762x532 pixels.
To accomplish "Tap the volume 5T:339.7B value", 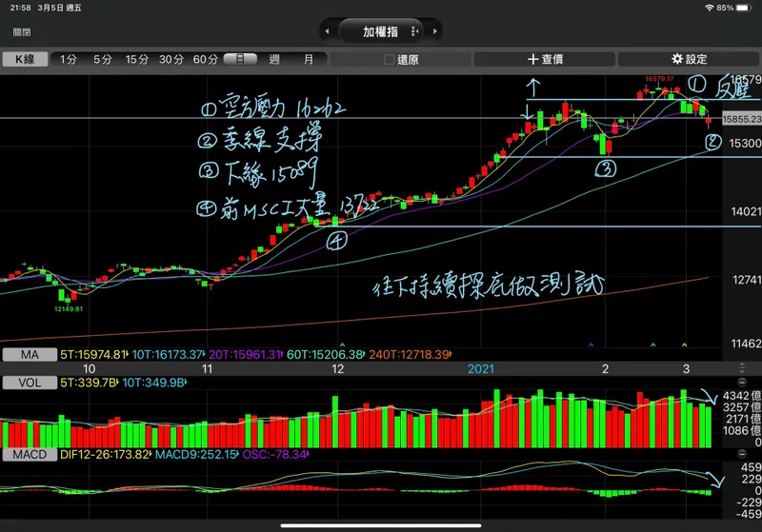I will point(89,383).
